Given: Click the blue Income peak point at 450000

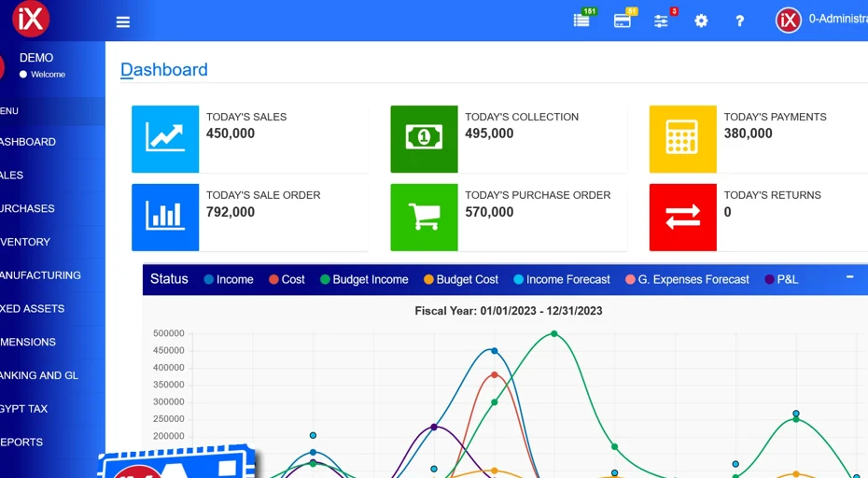Looking at the screenshot, I should coord(495,351).
